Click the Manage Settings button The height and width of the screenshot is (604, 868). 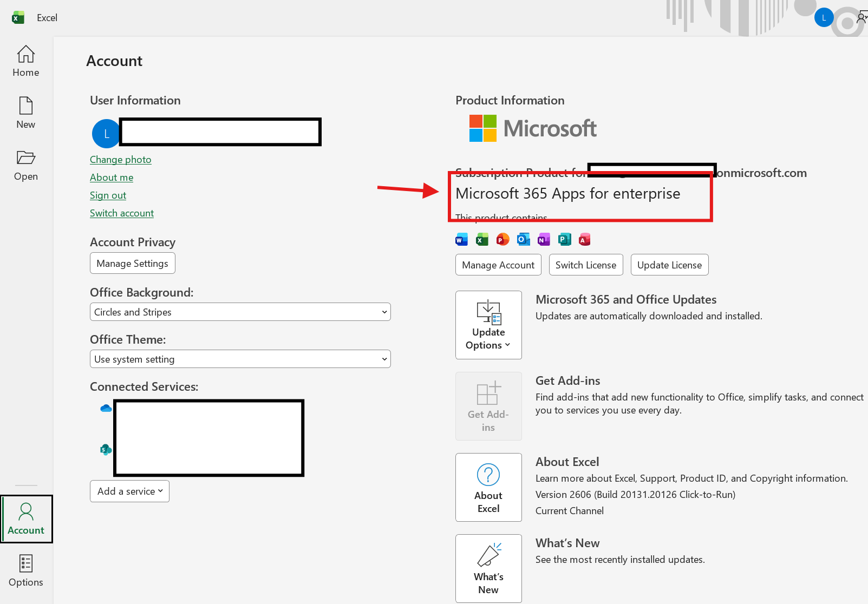133,263
